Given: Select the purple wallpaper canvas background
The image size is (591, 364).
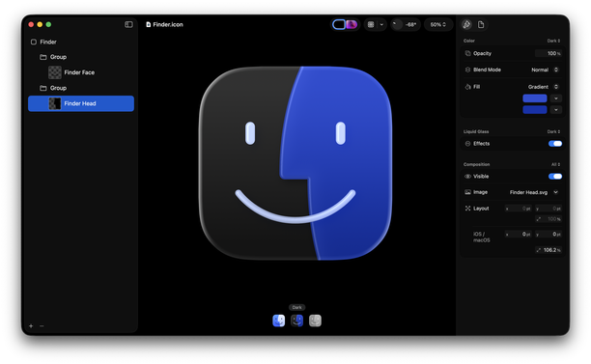Looking at the screenshot, I should 352,24.
